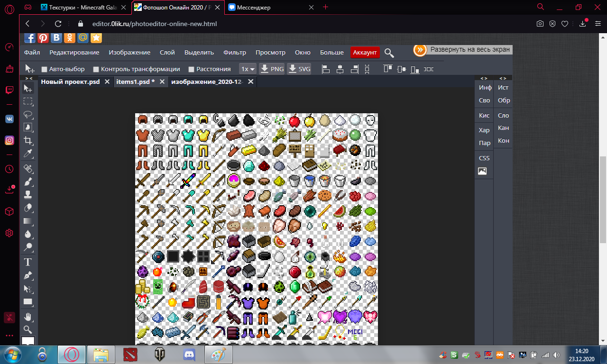Click the search magnifier next to Аккаунт
The image size is (607, 364).
[389, 53]
